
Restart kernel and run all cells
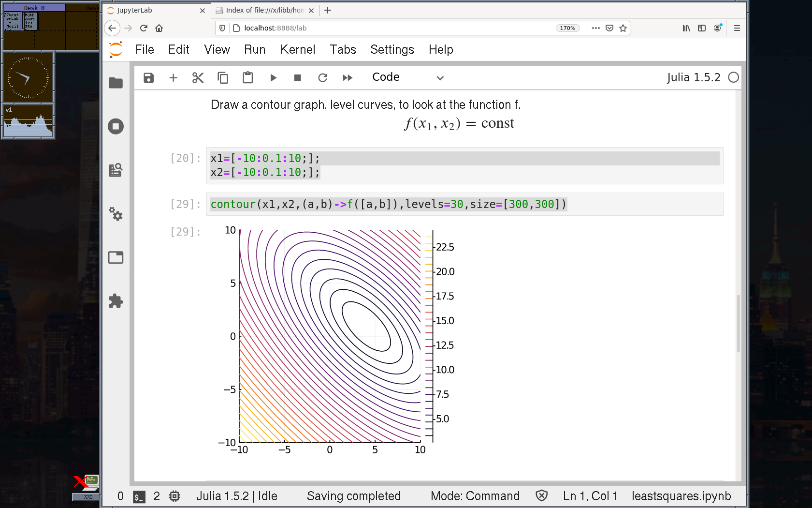347,78
